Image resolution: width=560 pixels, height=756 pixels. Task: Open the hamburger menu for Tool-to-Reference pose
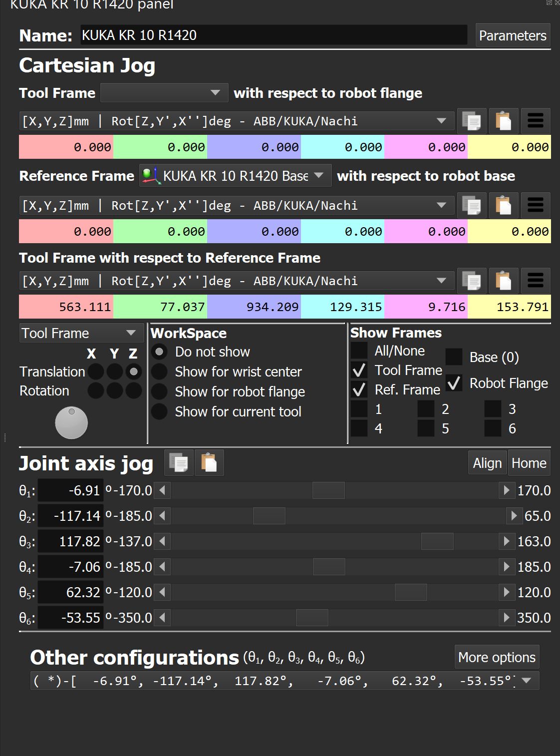point(535,281)
